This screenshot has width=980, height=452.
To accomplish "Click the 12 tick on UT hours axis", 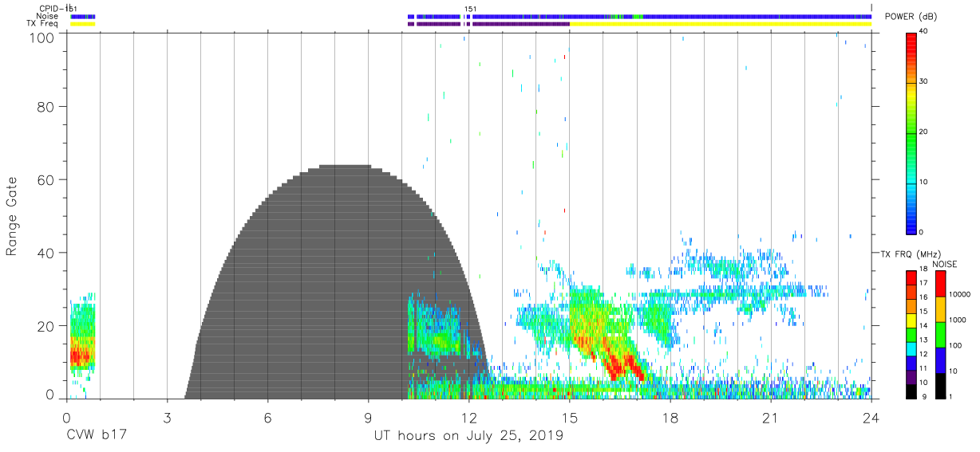I will tap(468, 417).
